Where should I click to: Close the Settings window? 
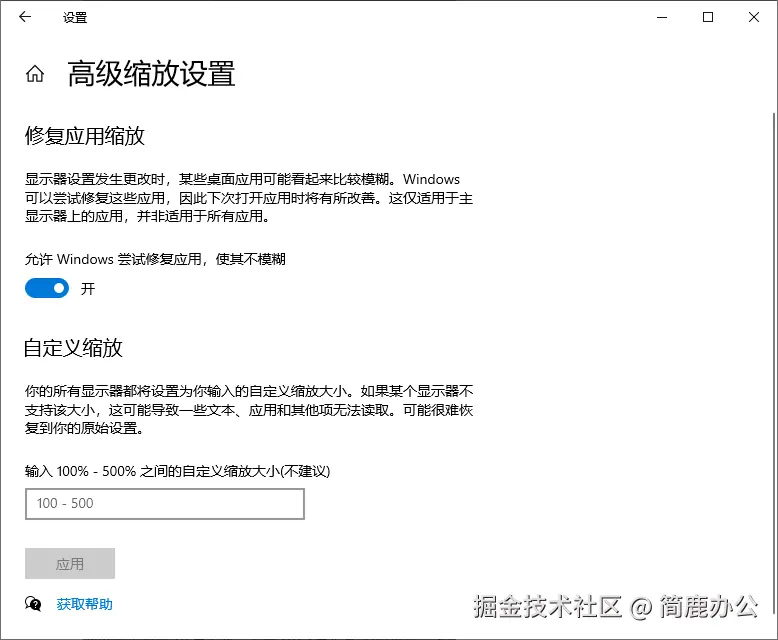754,17
